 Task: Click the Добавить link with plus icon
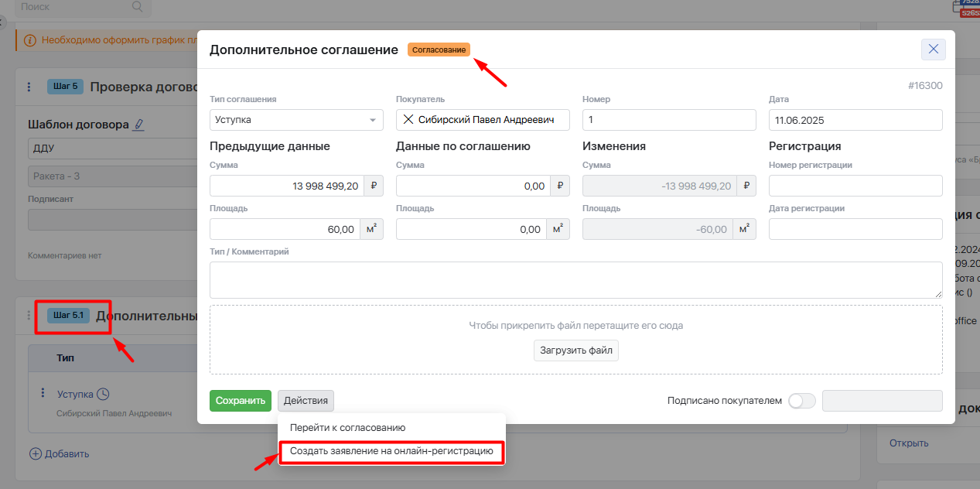59,454
